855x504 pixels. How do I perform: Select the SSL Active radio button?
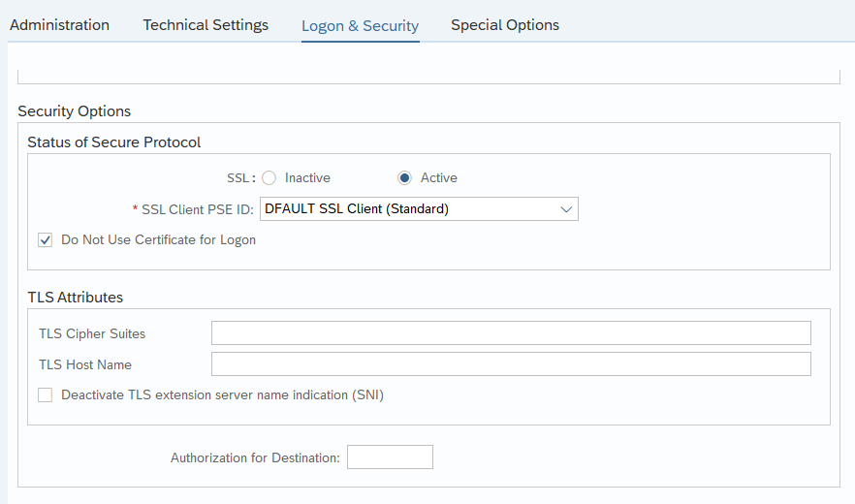click(404, 177)
